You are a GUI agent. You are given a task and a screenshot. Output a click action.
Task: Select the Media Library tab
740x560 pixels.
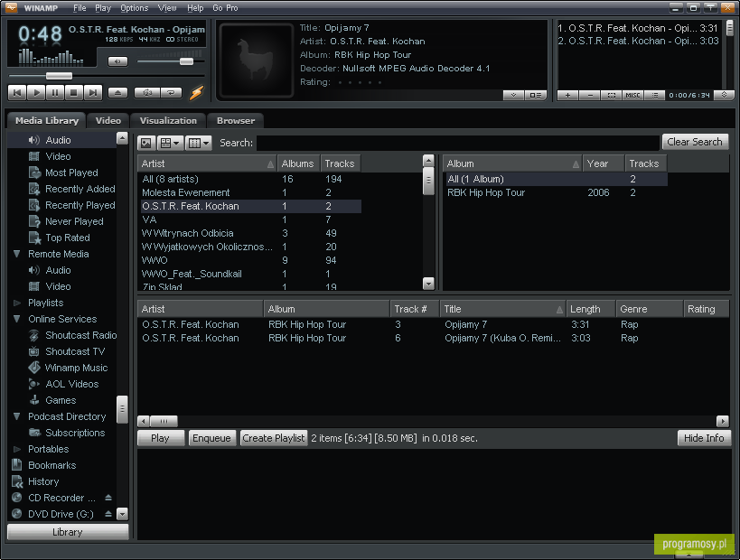click(x=47, y=121)
